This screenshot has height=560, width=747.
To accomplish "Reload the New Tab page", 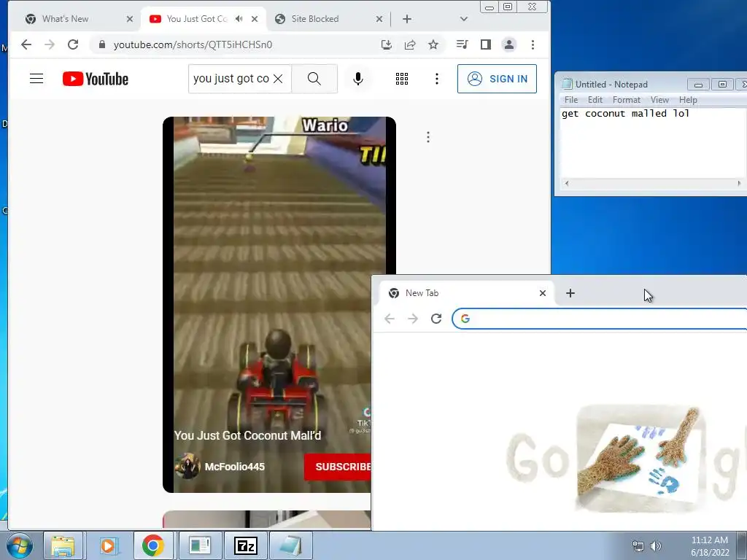I will (x=436, y=319).
